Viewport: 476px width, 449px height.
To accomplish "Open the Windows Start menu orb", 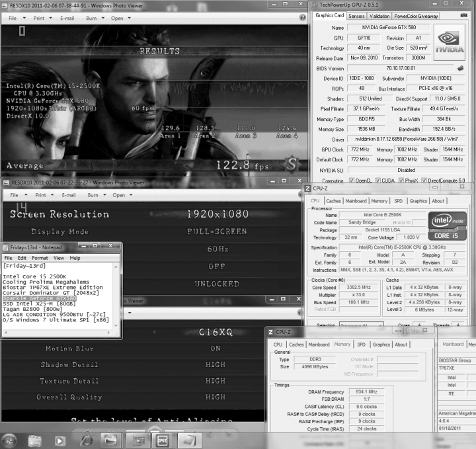I will click(9, 441).
